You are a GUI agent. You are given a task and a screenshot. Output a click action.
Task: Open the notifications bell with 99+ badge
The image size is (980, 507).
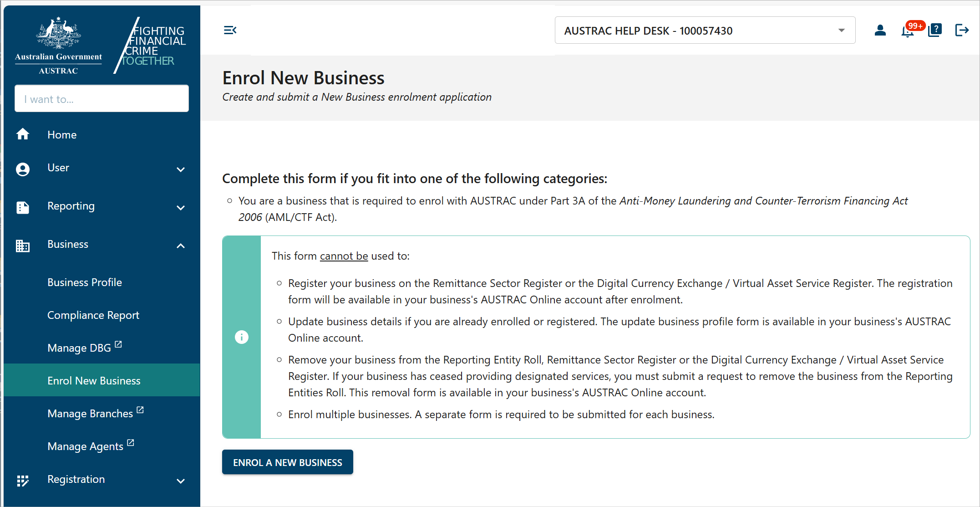tap(908, 31)
